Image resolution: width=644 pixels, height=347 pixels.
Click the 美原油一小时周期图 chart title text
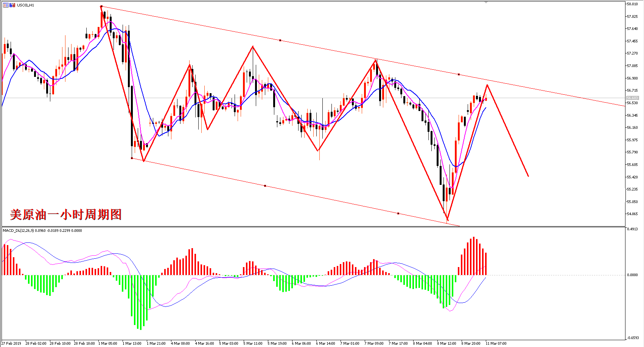coord(66,214)
